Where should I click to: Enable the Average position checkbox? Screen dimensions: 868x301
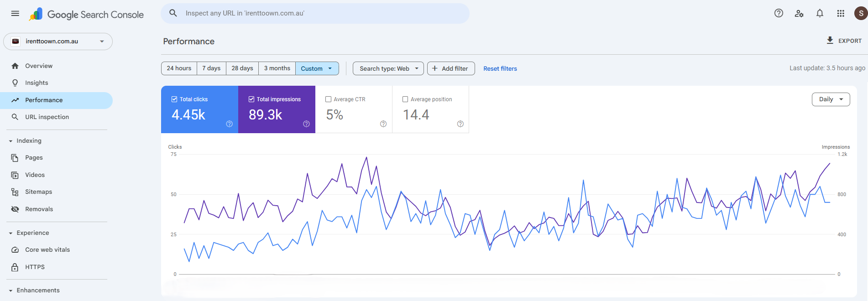point(405,99)
